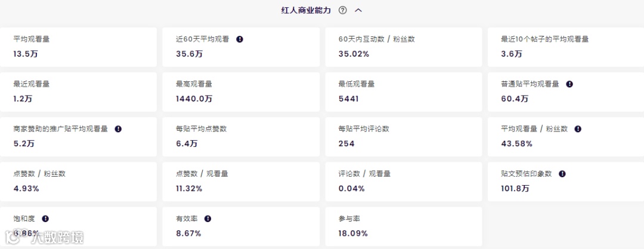Select the 60天内互动数 / 粉丝数 card
Viewport: 644px width, 249px height.
pyautogui.click(x=403, y=47)
